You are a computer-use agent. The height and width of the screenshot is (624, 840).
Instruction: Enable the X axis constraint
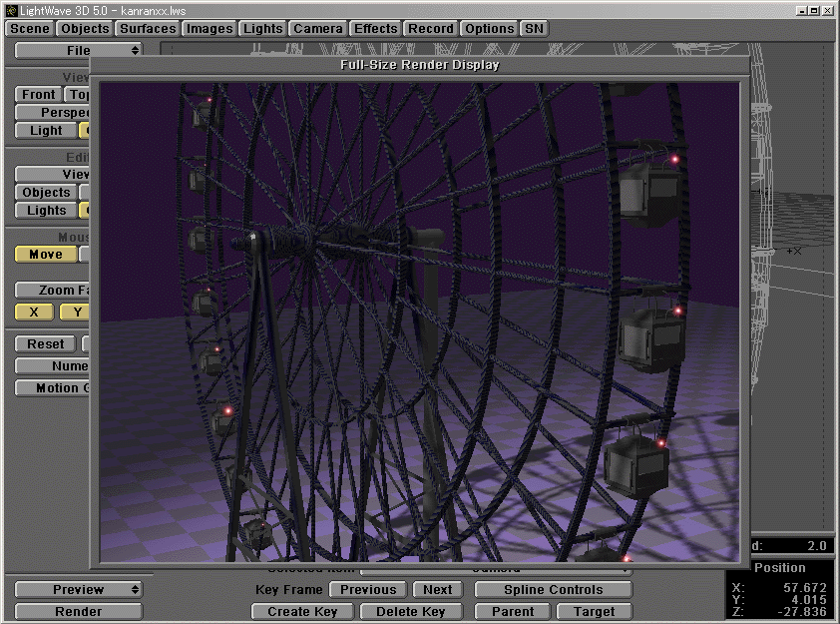[x=33, y=312]
